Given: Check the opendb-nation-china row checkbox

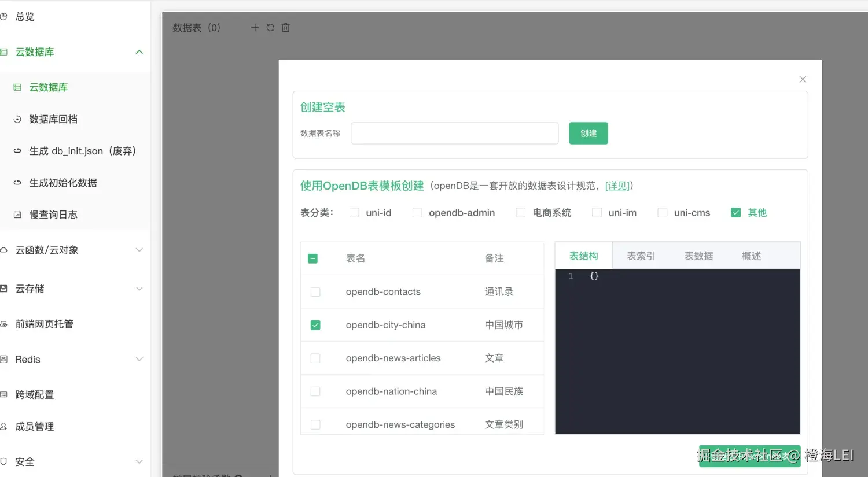Looking at the screenshot, I should [315, 391].
